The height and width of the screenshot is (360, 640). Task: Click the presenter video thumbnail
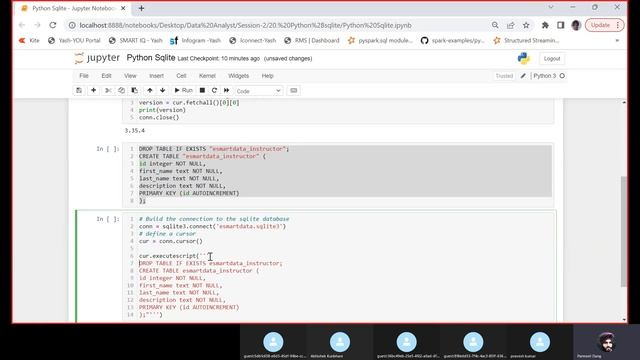pos(607,342)
